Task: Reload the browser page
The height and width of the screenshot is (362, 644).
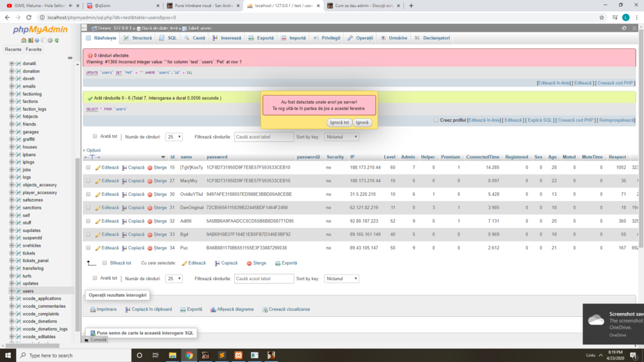Action: coord(29,17)
